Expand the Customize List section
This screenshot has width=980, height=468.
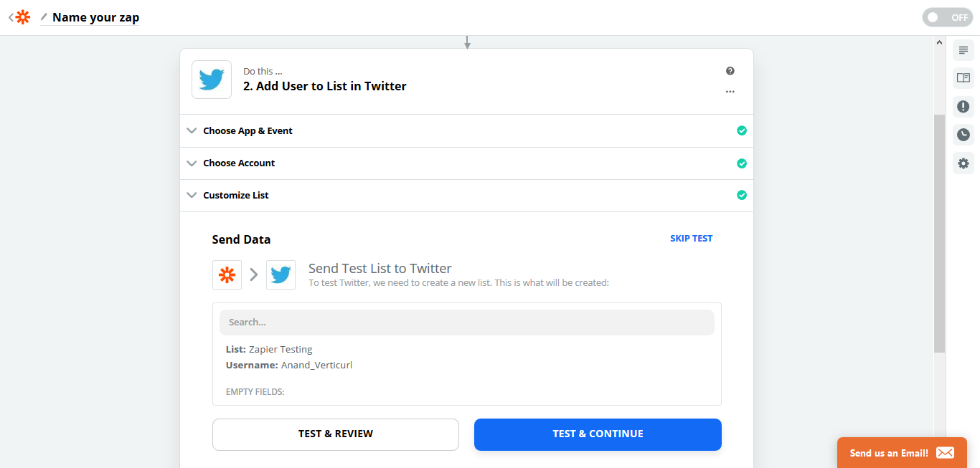[466, 195]
